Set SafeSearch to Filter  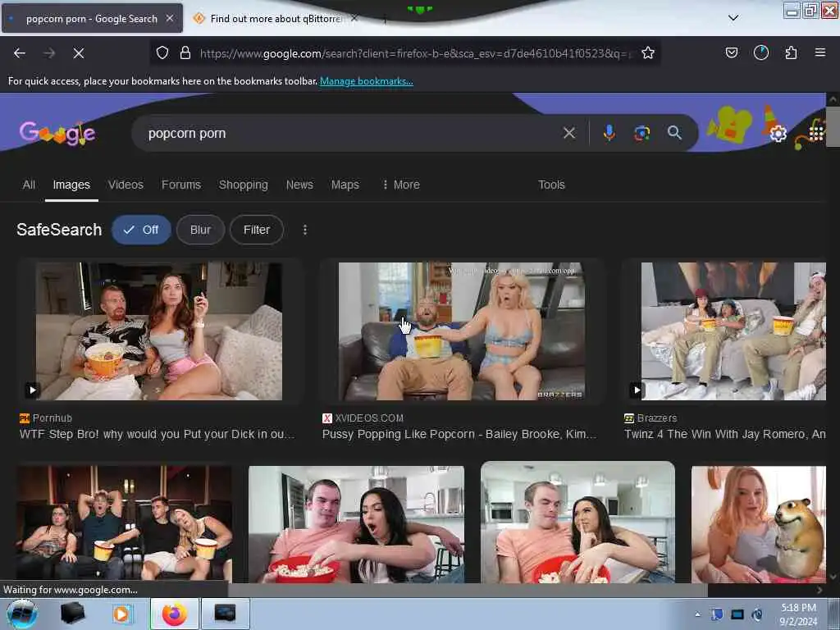point(257,230)
